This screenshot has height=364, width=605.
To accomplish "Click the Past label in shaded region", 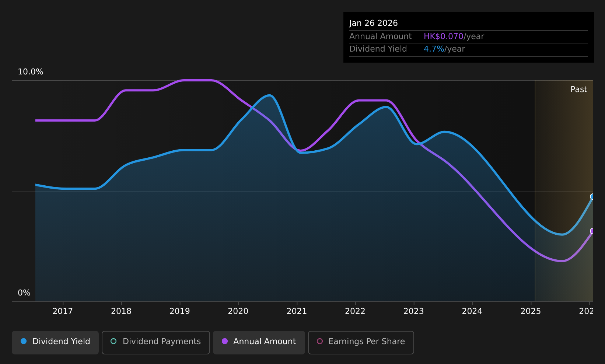I will [578, 90].
